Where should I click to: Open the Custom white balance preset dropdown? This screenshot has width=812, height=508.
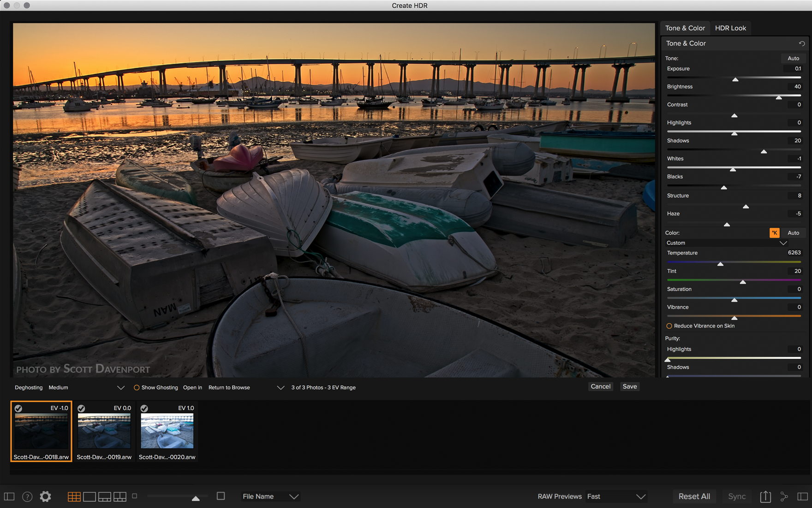[783, 243]
